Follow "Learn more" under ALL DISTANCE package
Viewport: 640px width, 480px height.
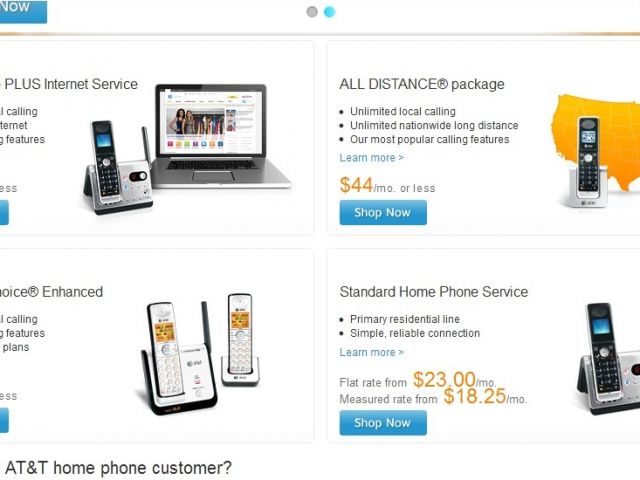[x=371, y=158]
